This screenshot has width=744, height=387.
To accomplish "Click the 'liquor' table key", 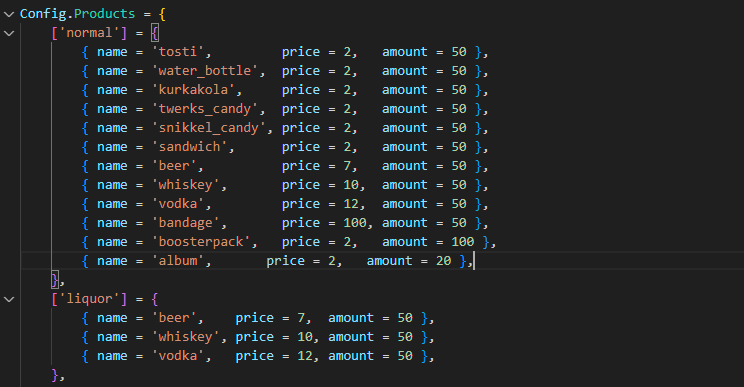I will point(89,299).
